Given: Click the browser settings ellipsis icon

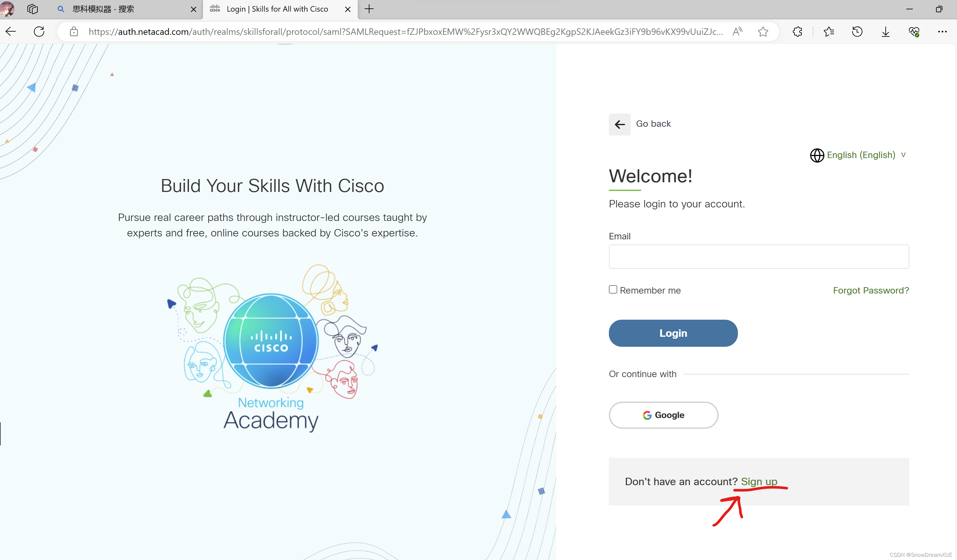Looking at the screenshot, I should 942,31.
